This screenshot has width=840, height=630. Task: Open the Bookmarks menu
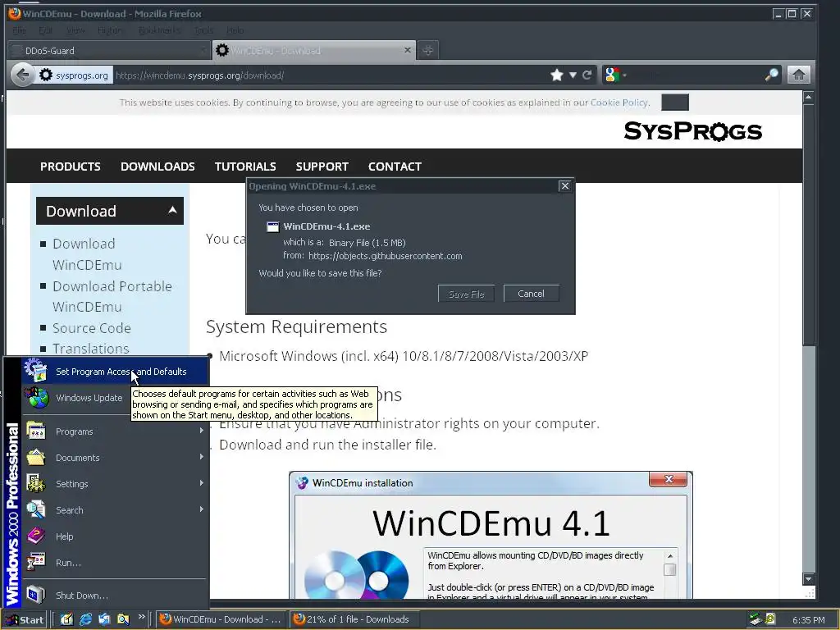[x=160, y=30]
